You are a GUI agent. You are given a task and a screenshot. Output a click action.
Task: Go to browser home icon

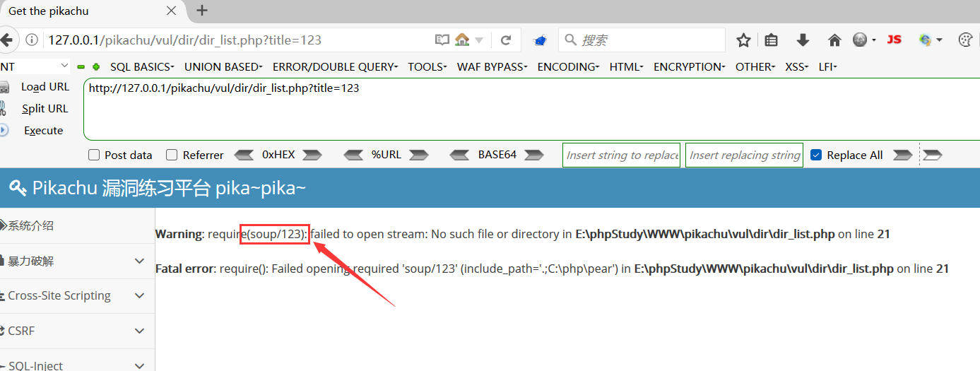coord(834,40)
